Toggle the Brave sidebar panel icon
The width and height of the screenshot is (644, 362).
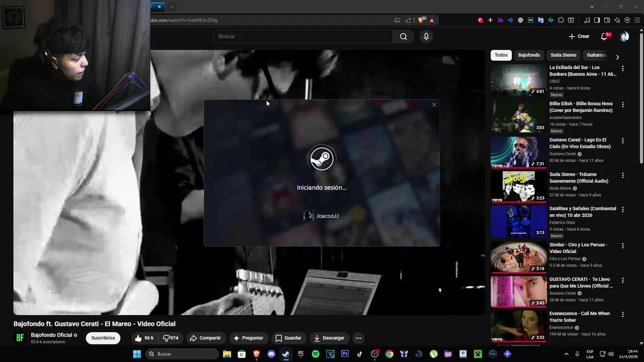[x=597, y=20]
